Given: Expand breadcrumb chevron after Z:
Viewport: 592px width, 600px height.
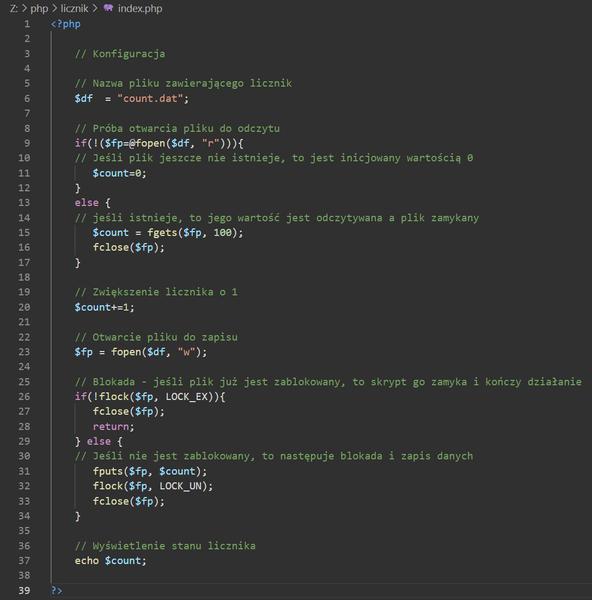Looking at the screenshot, I should [24, 8].
